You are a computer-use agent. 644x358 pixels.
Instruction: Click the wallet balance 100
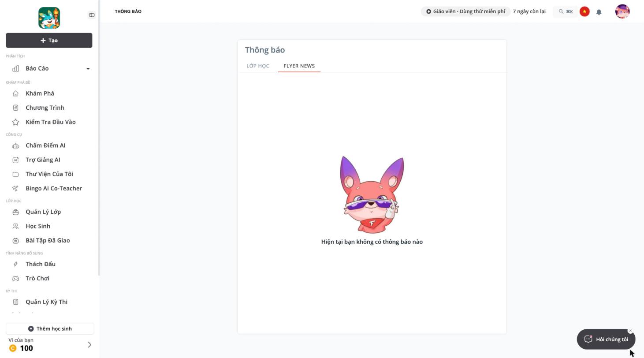[x=26, y=348]
